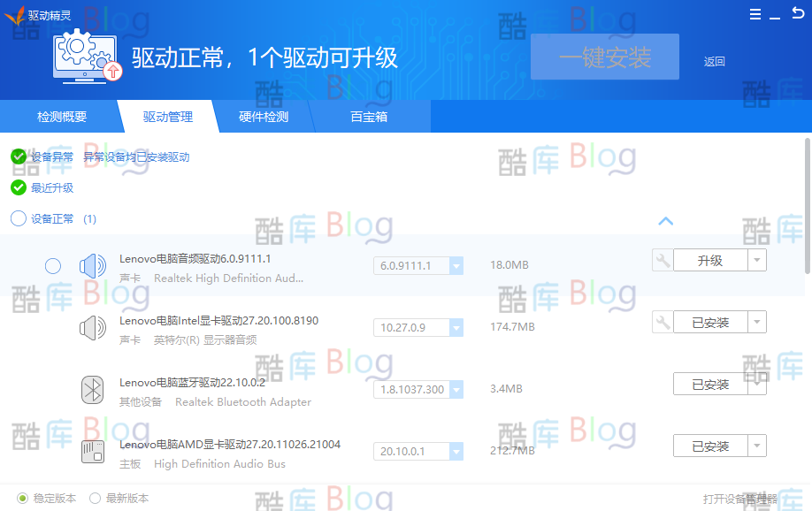812x511 pixels.
Task: Open the 百宝箱 tab
Action: (369, 116)
